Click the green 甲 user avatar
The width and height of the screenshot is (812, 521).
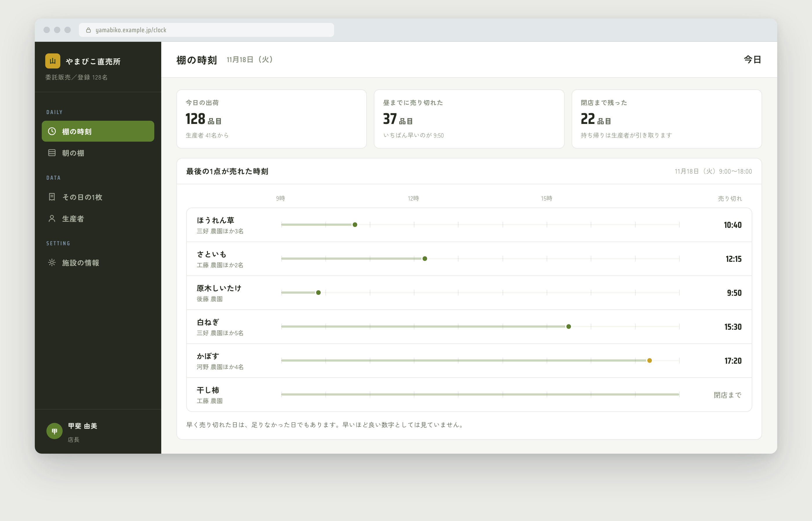[55, 431]
